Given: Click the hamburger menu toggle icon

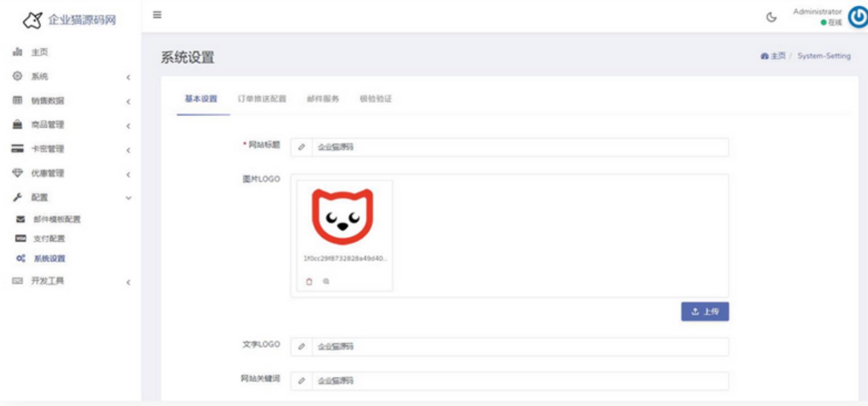Looking at the screenshot, I should click(x=157, y=15).
